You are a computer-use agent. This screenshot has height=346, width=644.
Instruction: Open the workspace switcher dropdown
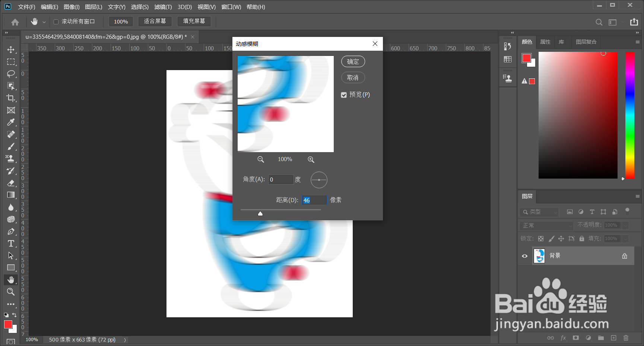[615, 22]
